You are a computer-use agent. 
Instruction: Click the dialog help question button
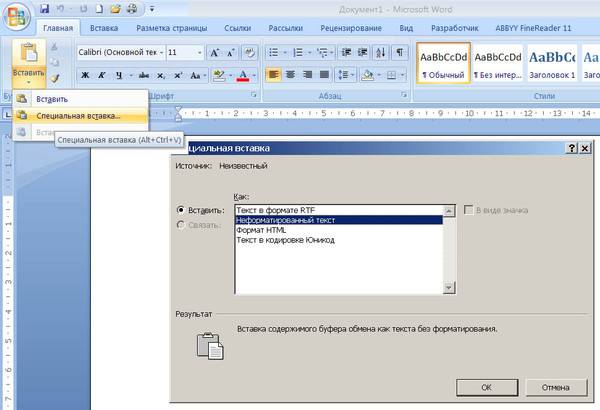pyautogui.click(x=571, y=148)
